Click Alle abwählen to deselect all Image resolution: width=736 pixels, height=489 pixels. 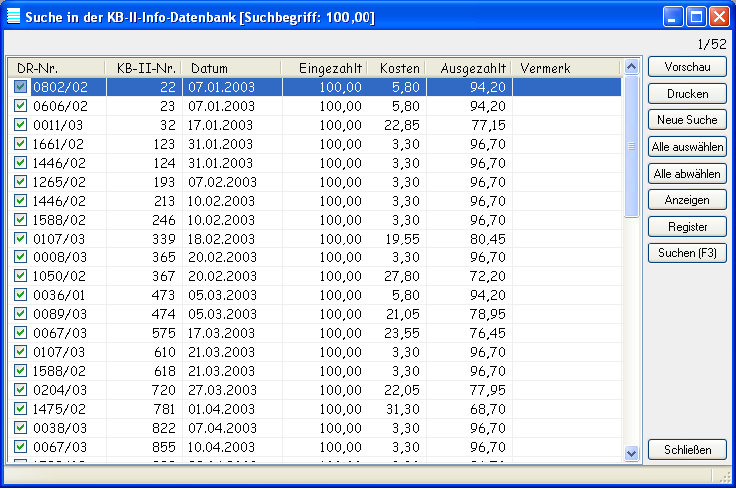(x=687, y=173)
